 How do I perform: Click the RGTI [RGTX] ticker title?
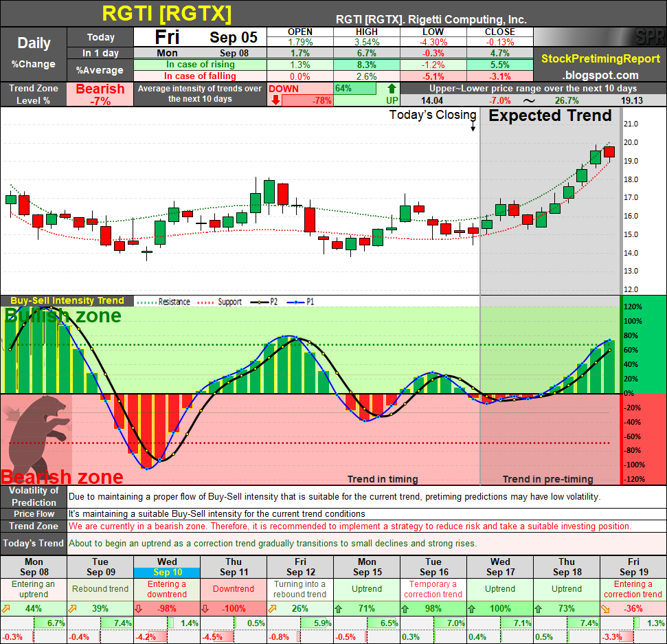pyautogui.click(x=167, y=14)
